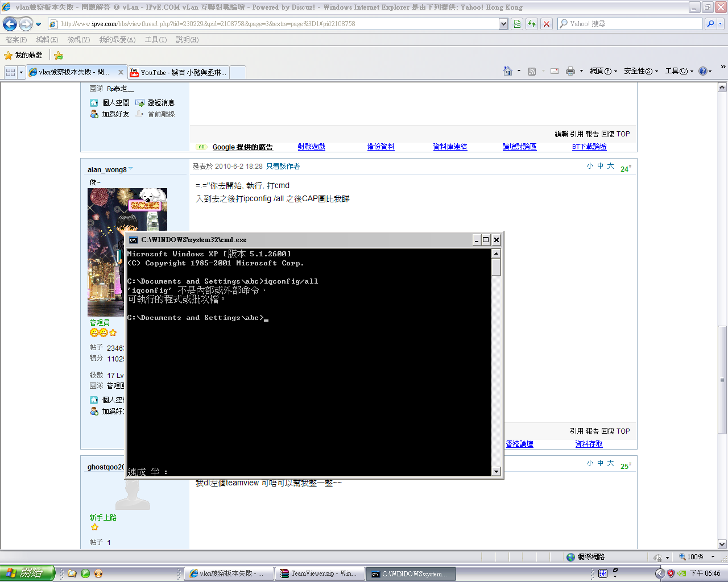Click the Print icon in command bar

pyautogui.click(x=570, y=71)
